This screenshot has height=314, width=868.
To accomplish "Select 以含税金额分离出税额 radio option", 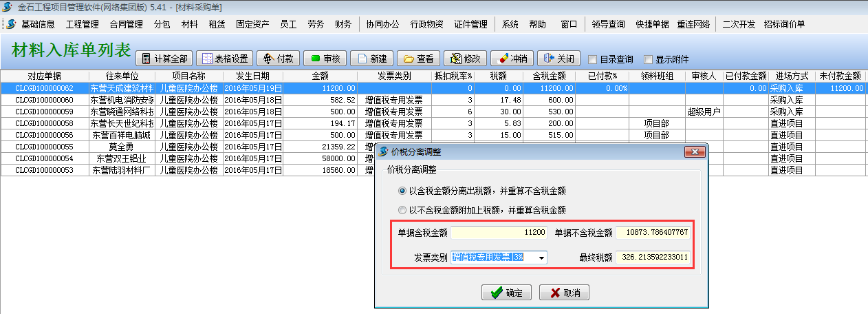I will [402, 191].
